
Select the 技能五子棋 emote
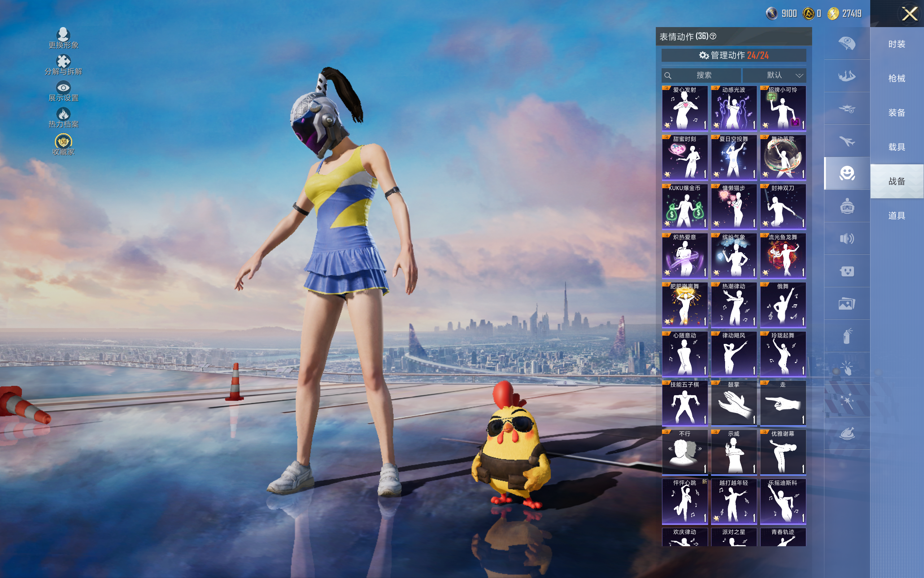[x=685, y=403]
